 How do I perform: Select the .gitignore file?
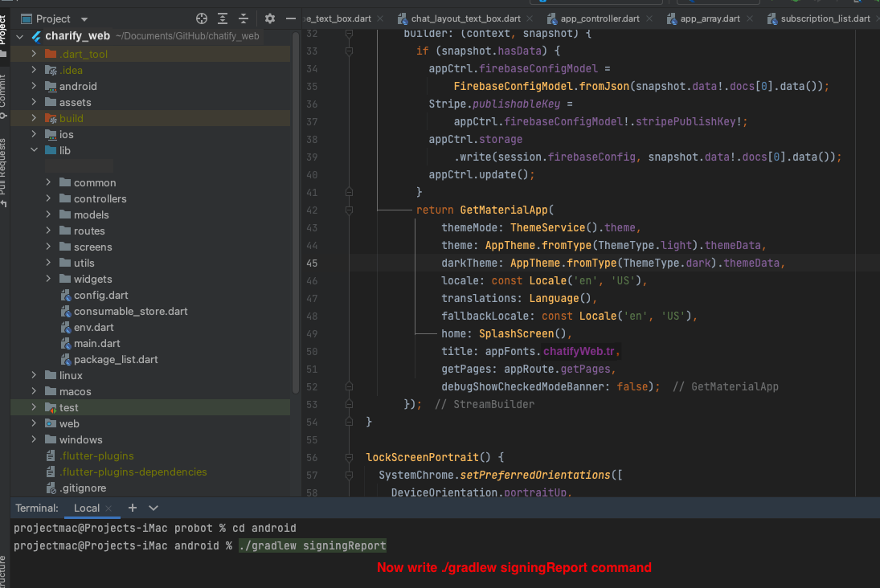(82, 488)
